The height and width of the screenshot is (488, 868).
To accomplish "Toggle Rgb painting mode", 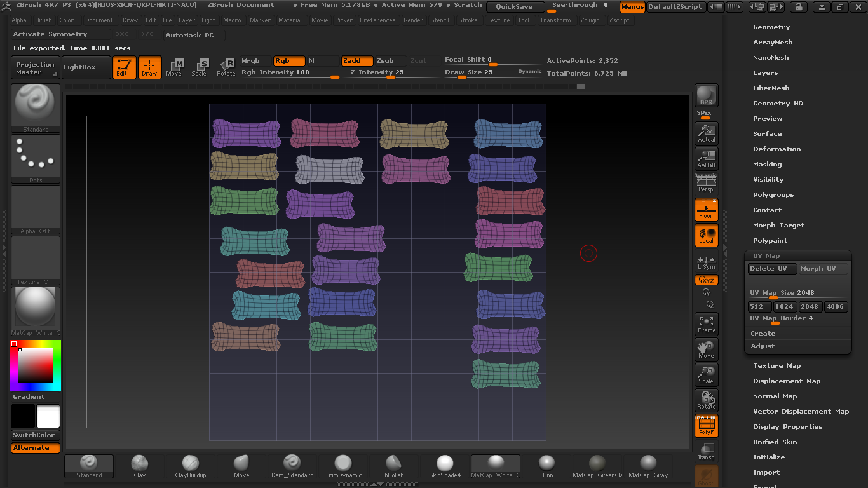I will click(x=288, y=61).
